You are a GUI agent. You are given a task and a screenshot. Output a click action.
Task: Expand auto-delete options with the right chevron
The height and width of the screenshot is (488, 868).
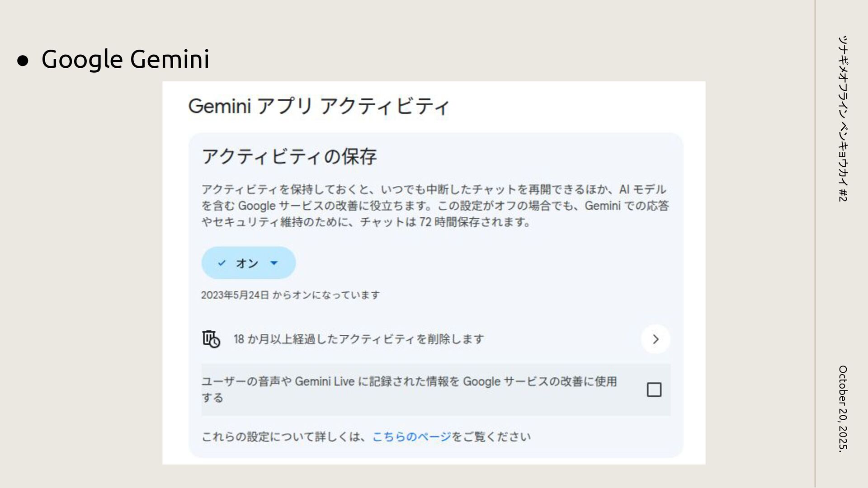coord(655,339)
